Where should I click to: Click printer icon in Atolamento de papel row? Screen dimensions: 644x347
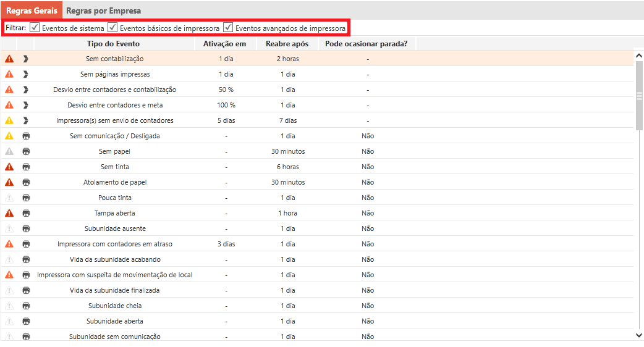pos(26,182)
